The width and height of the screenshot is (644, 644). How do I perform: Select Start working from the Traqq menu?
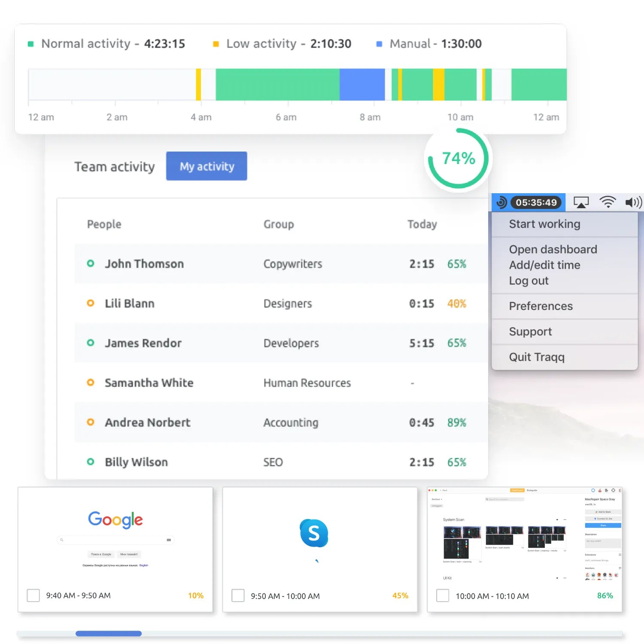click(x=544, y=224)
